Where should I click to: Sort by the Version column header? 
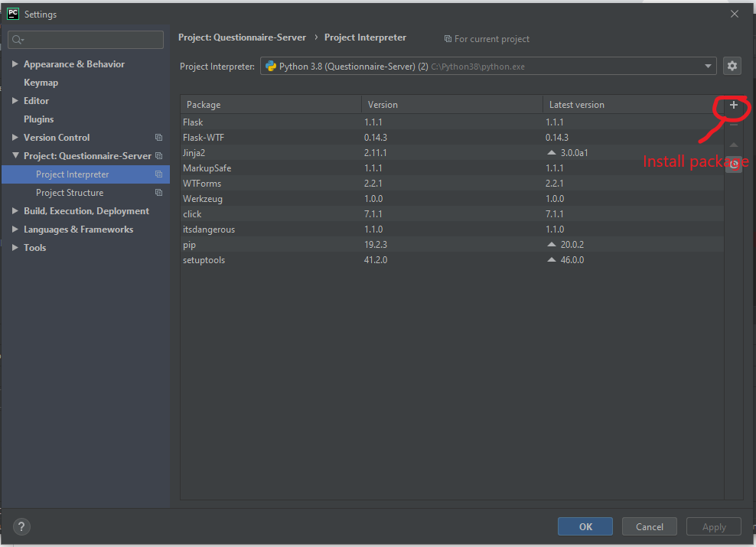pyautogui.click(x=452, y=105)
